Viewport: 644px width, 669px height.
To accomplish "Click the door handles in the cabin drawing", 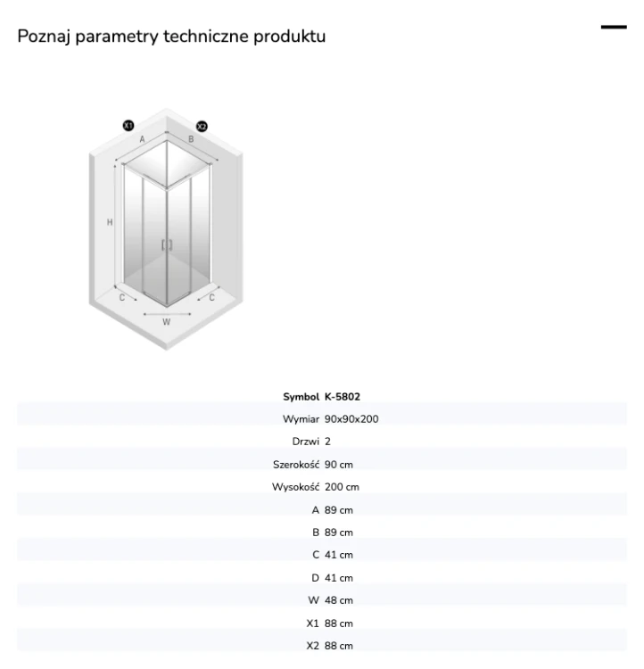I will (x=167, y=245).
